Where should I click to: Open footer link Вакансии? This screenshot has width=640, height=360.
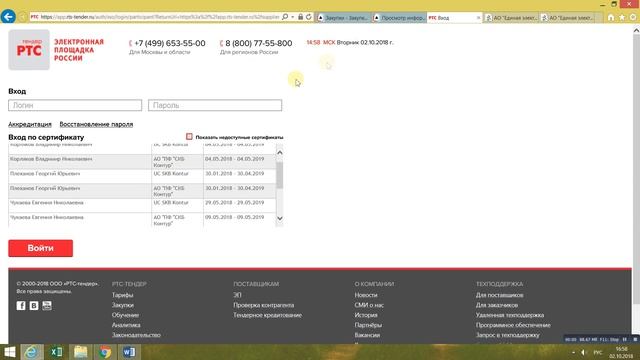tap(367, 335)
